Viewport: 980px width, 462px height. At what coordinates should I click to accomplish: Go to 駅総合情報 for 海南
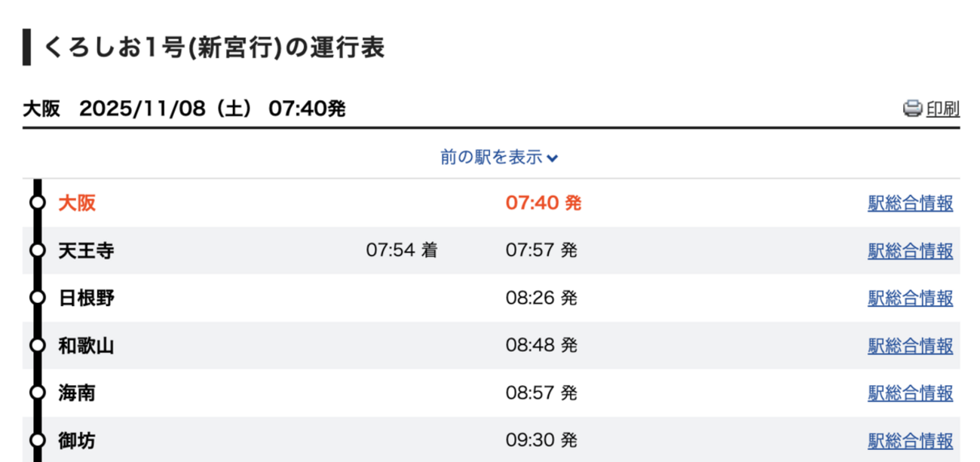(x=910, y=393)
